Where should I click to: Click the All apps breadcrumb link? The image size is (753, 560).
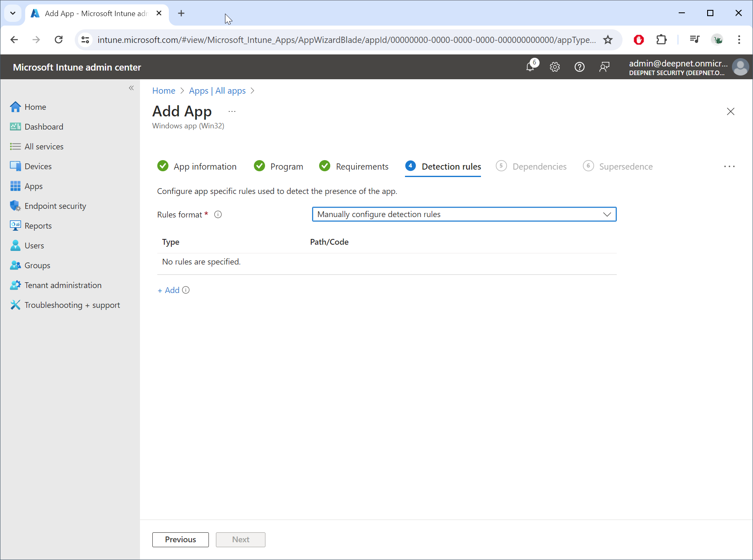click(230, 91)
